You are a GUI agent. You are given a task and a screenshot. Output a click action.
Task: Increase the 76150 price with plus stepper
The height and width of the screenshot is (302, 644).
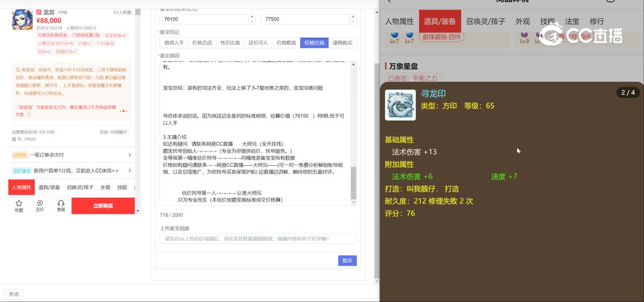[x=252, y=17]
